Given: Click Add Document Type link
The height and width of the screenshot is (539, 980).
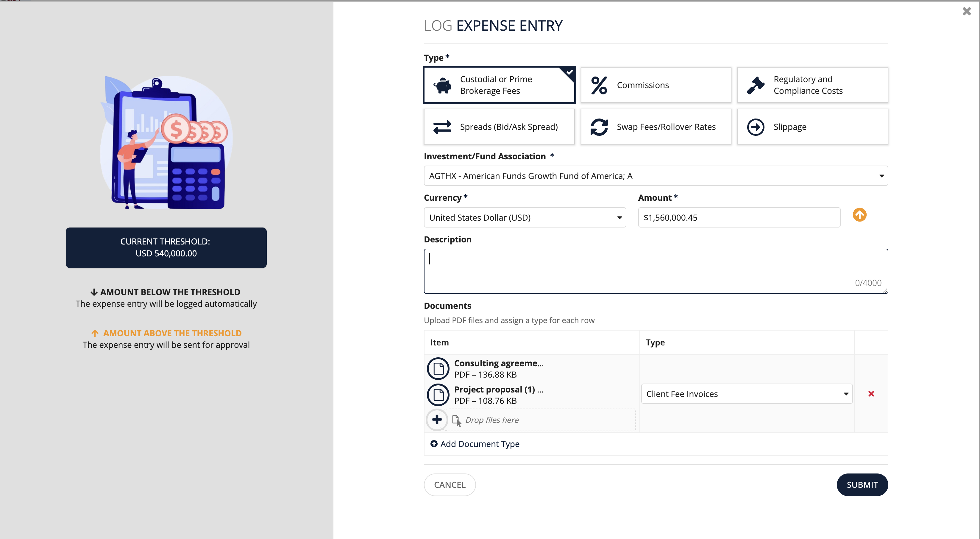Looking at the screenshot, I should click(475, 444).
